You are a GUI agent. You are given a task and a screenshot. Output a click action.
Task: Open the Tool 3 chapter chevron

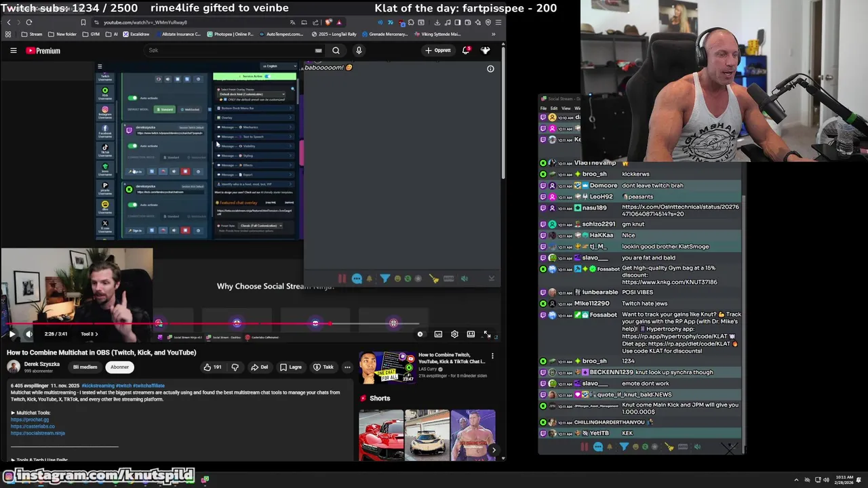click(x=96, y=334)
